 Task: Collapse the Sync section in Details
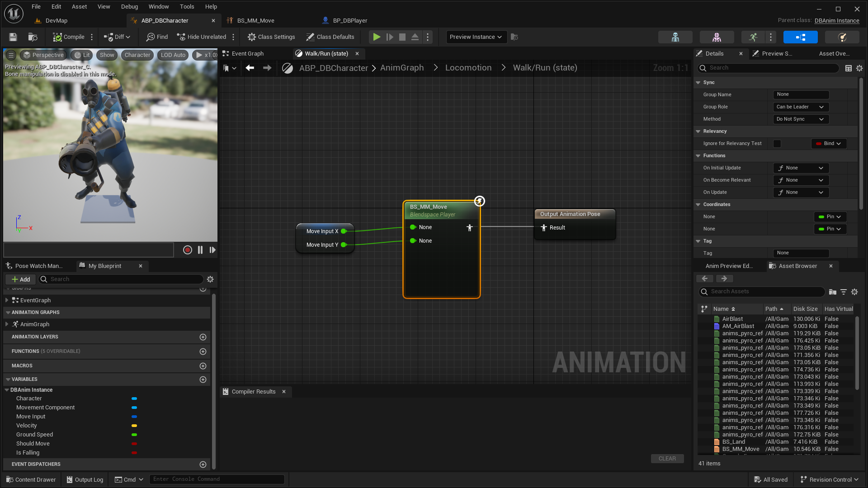click(698, 83)
